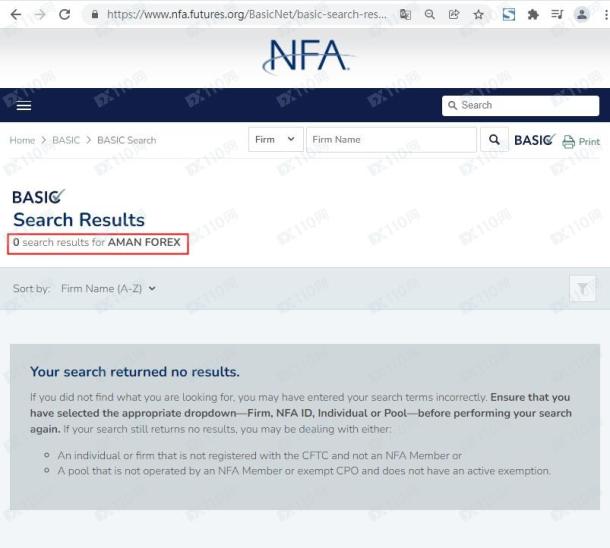This screenshot has height=548, width=610.
Task: Click the browser forward arrow
Action: (x=40, y=15)
